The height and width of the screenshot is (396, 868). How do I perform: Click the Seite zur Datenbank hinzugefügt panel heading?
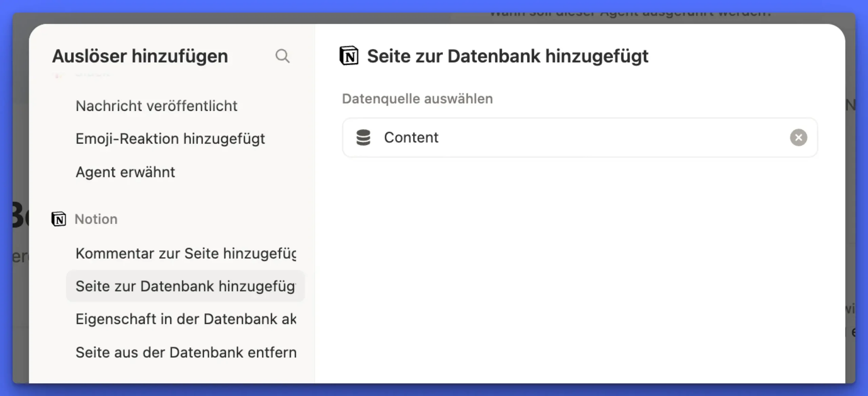click(507, 56)
